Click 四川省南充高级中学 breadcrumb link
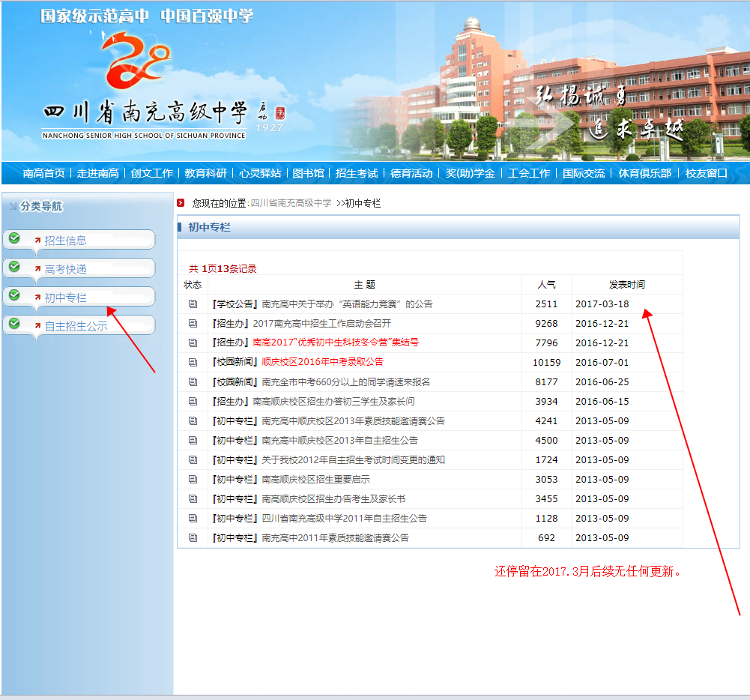The height and width of the screenshot is (700, 750). coord(291,203)
